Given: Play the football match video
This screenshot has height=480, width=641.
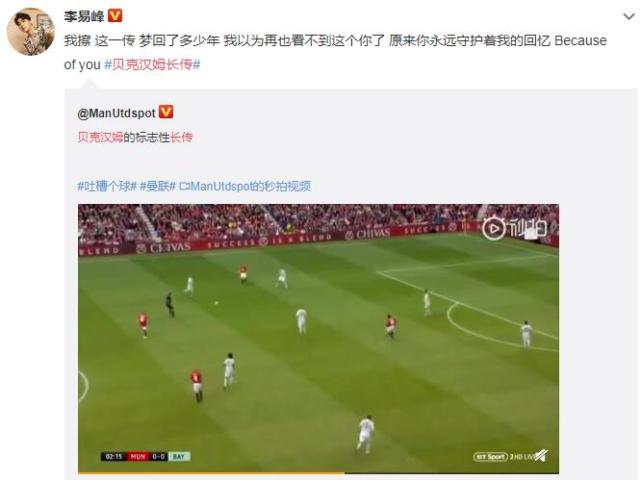Looking at the screenshot, I should pos(318,338).
